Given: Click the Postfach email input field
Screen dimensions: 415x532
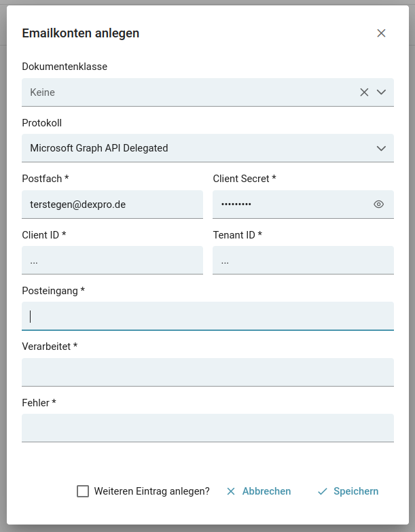Looking at the screenshot, I should click(x=112, y=204).
